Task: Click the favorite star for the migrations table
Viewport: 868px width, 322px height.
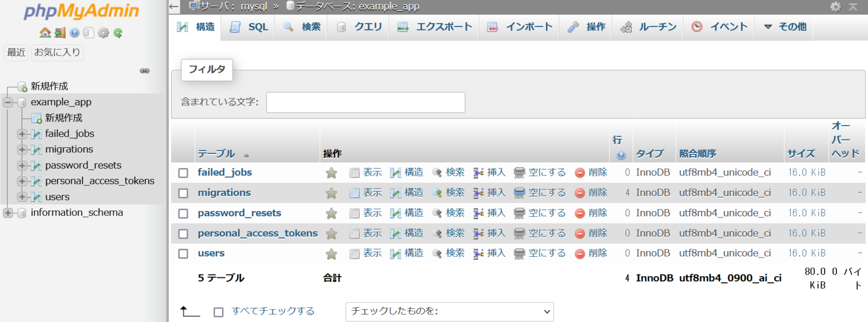Action: [x=332, y=193]
